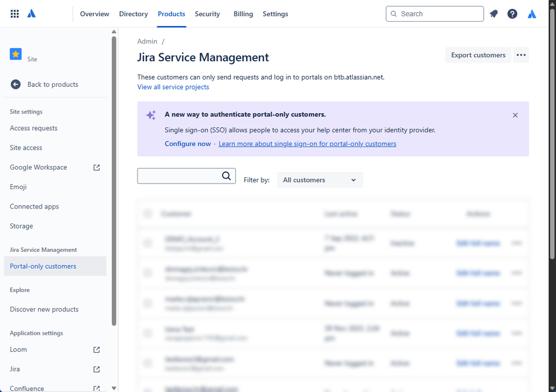Click the Back to products arrow icon

click(16, 85)
